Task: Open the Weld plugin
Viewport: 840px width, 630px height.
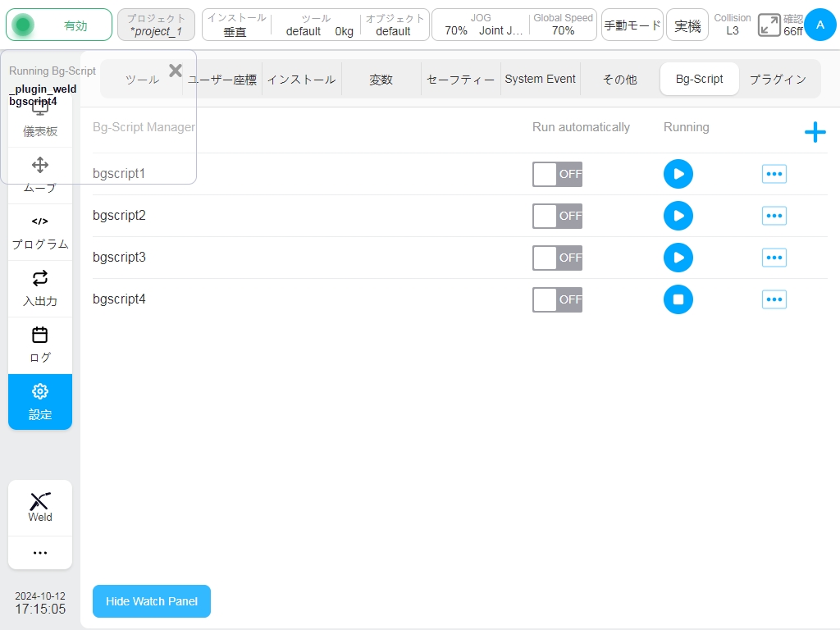Action: [40, 507]
